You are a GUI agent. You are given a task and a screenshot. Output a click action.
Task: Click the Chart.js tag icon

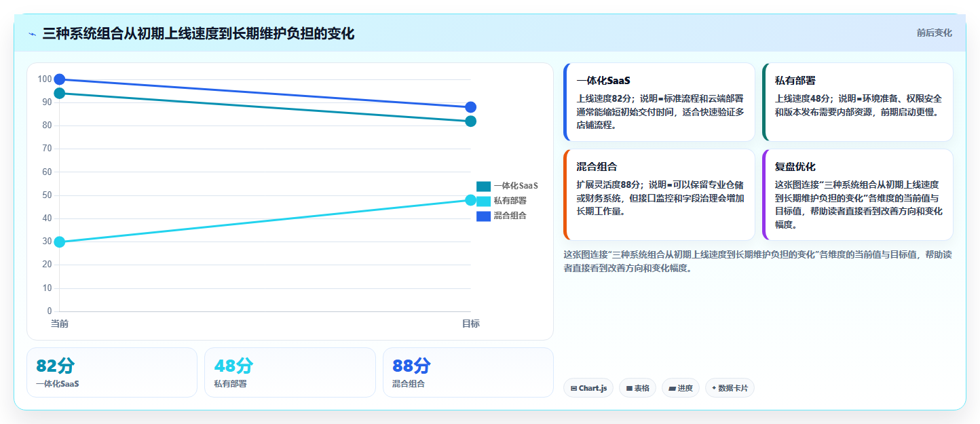click(574, 389)
